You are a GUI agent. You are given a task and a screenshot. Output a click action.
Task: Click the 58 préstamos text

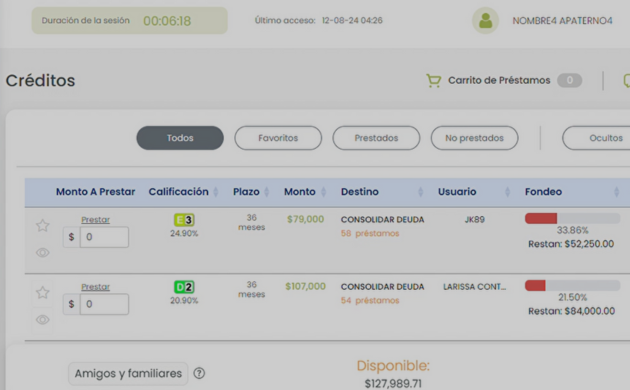point(370,233)
